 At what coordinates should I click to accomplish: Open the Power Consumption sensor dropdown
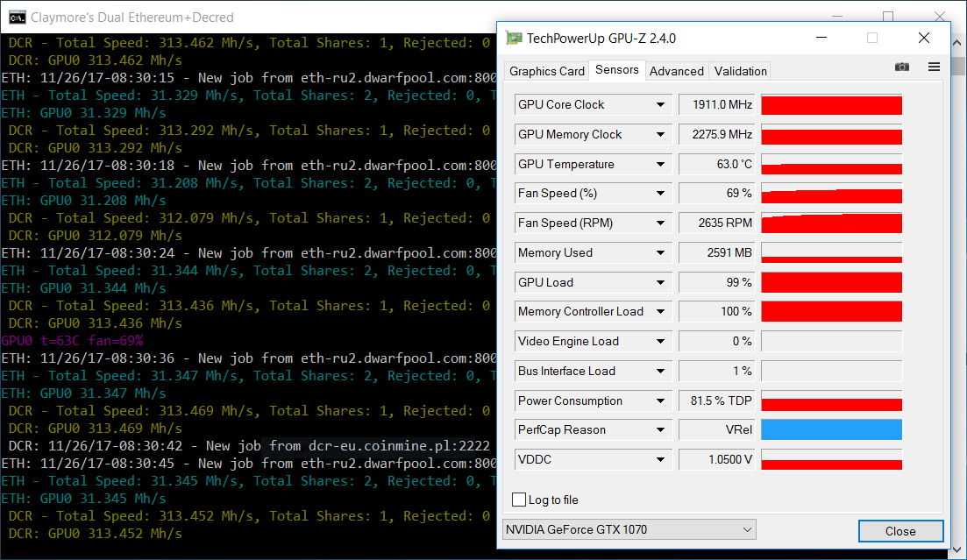tap(660, 401)
